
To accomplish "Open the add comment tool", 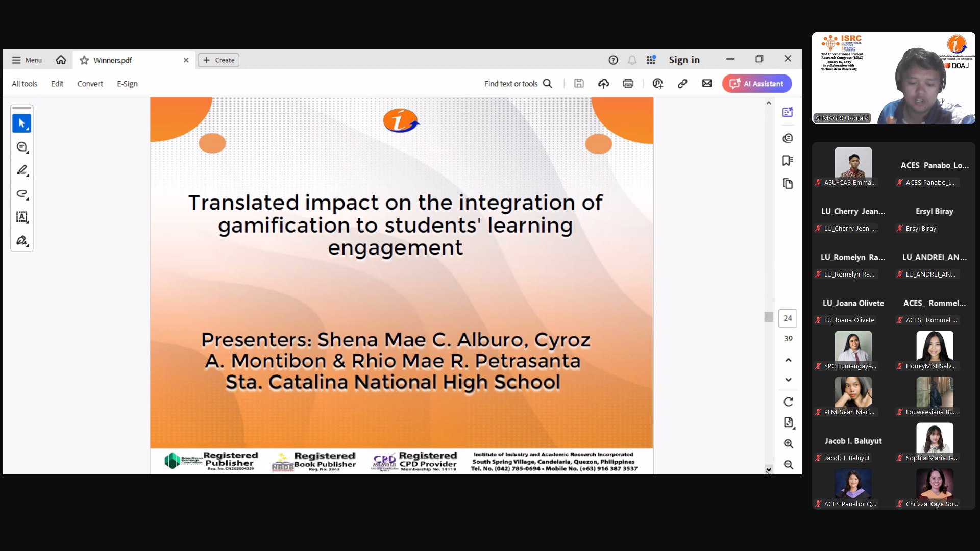I will coord(21,147).
